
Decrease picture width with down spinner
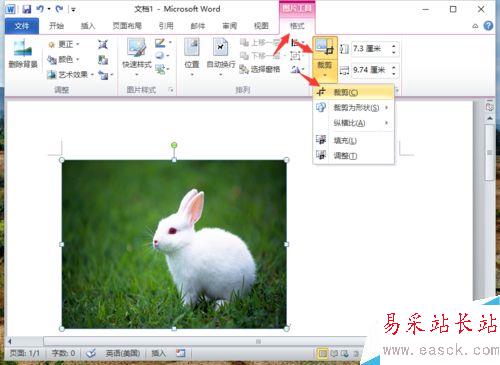[394, 73]
